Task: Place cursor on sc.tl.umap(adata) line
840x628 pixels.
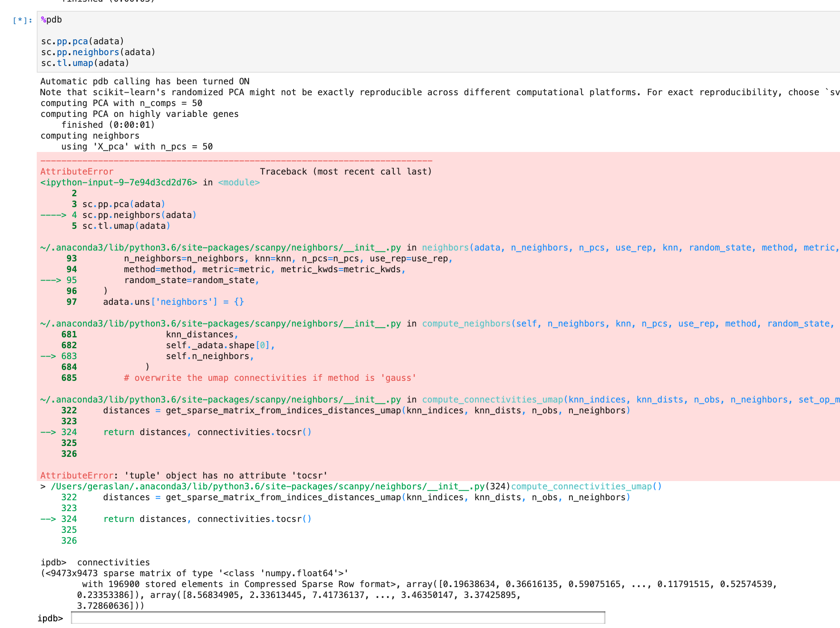Action: [x=84, y=63]
